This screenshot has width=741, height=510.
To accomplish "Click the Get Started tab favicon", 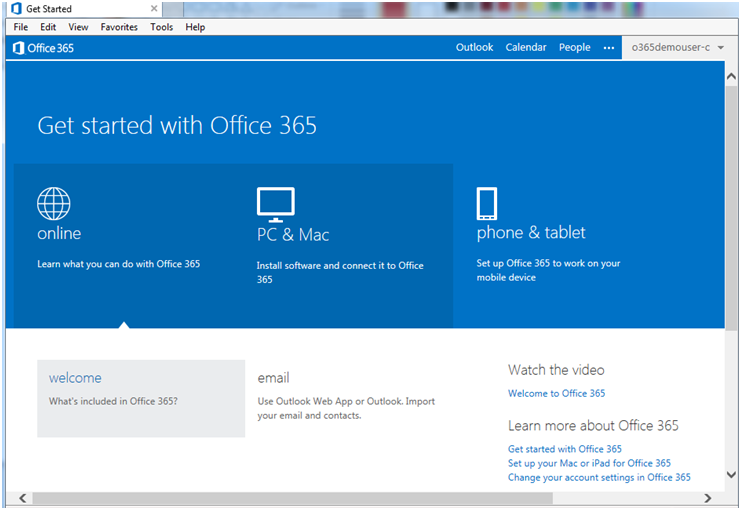I will (x=16, y=9).
